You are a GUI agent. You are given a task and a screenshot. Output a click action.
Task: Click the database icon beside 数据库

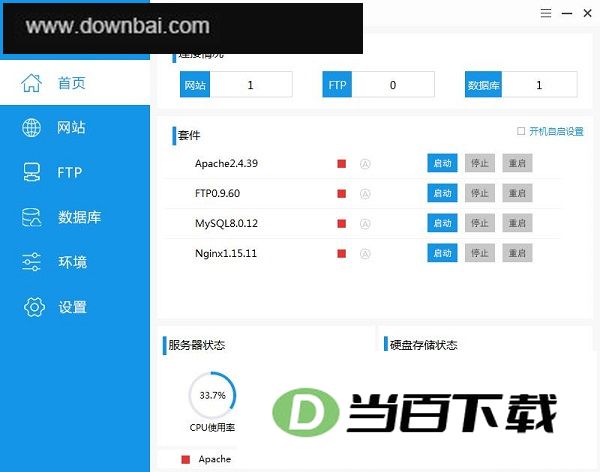[31, 217]
